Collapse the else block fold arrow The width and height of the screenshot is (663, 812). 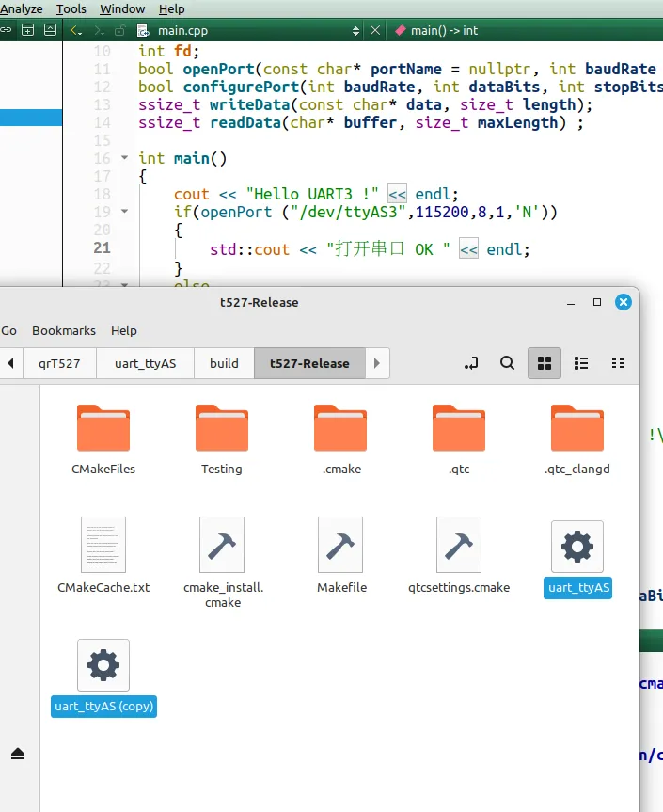click(124, 284)
